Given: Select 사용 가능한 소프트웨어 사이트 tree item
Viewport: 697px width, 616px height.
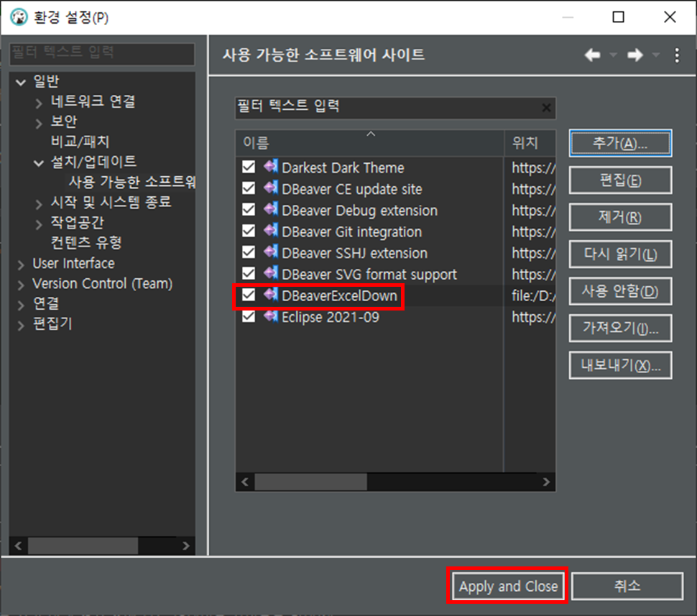Looking at the screenshot, I should pyautogui.click(x=131, y=181).
